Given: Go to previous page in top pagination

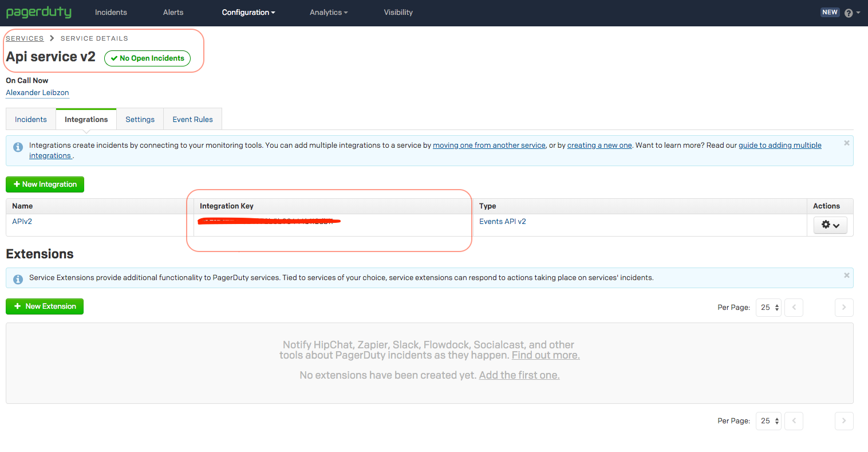Looking at the screenshot, I should [x=794, y=308].
